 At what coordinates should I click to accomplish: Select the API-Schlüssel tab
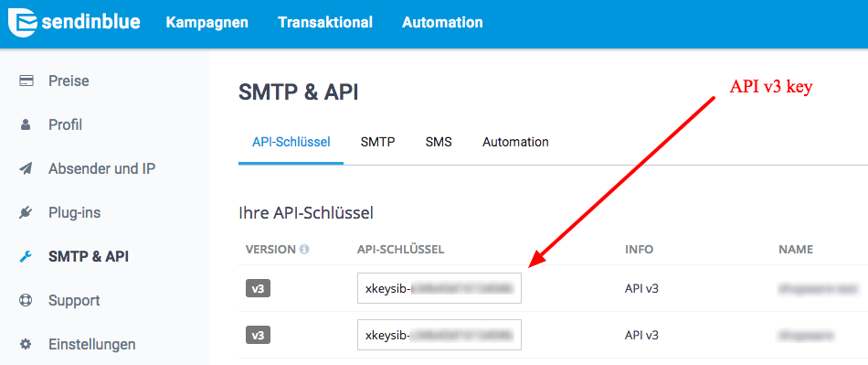291,142
